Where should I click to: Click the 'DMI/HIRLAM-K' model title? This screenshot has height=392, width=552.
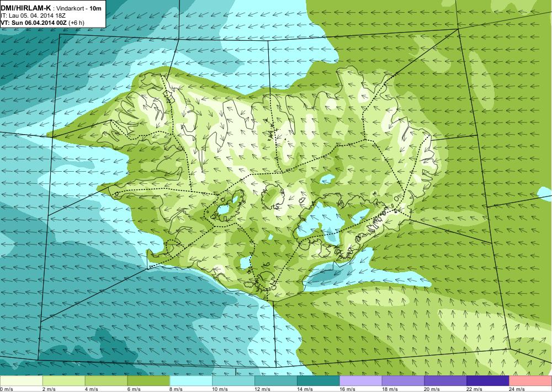(x=26, y=8)
